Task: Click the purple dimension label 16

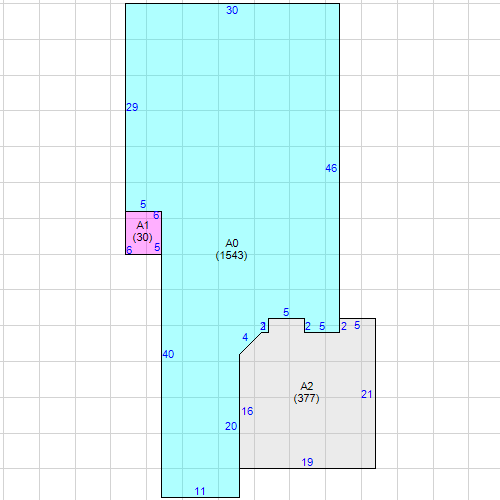Action: pyautogui.click(x=247, y=411)
